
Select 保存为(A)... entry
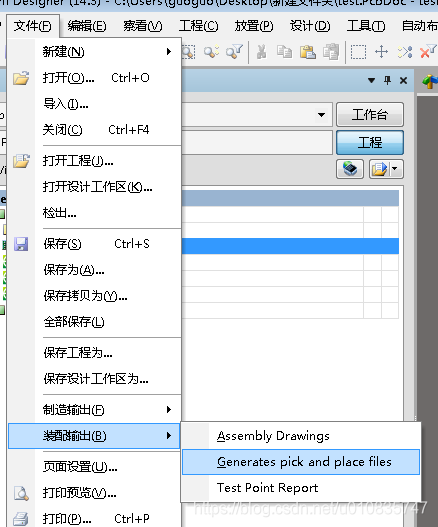(x=94, y=270)
